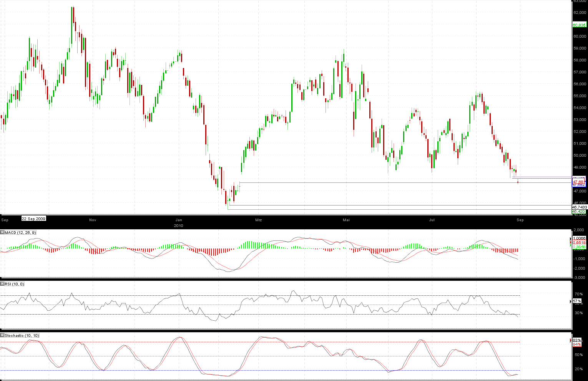Select the Mai label on the time axis
Image resolution: width=588 pixels, height=381 pixels.
click(346, 220)
